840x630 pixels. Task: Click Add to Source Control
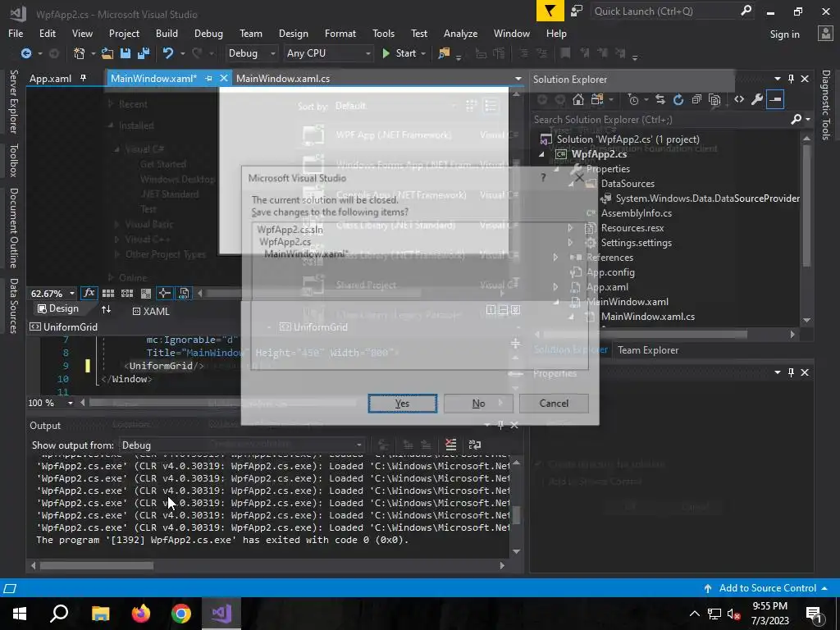767,588
